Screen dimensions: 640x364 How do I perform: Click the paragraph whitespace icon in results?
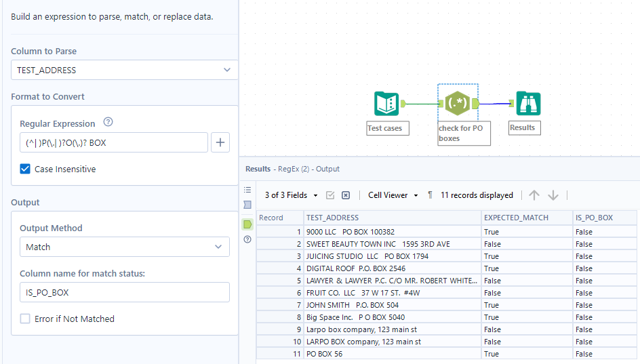tap(431, 195)
